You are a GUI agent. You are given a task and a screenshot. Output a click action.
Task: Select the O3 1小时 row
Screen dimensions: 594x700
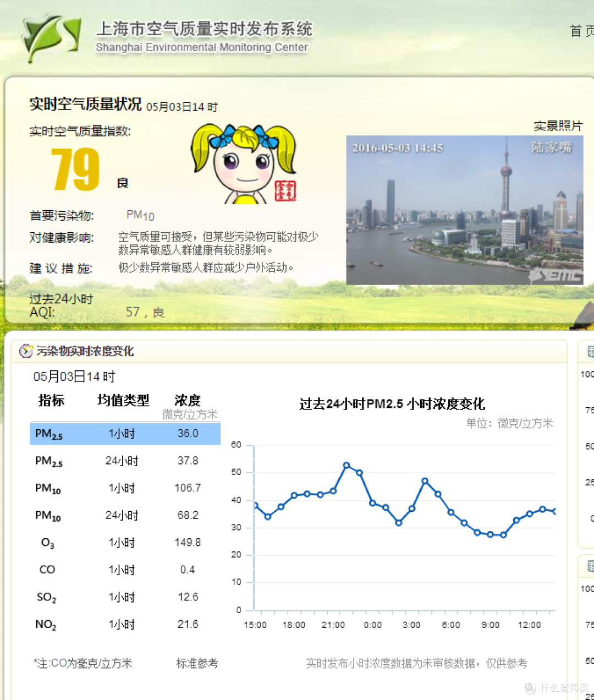125,543
